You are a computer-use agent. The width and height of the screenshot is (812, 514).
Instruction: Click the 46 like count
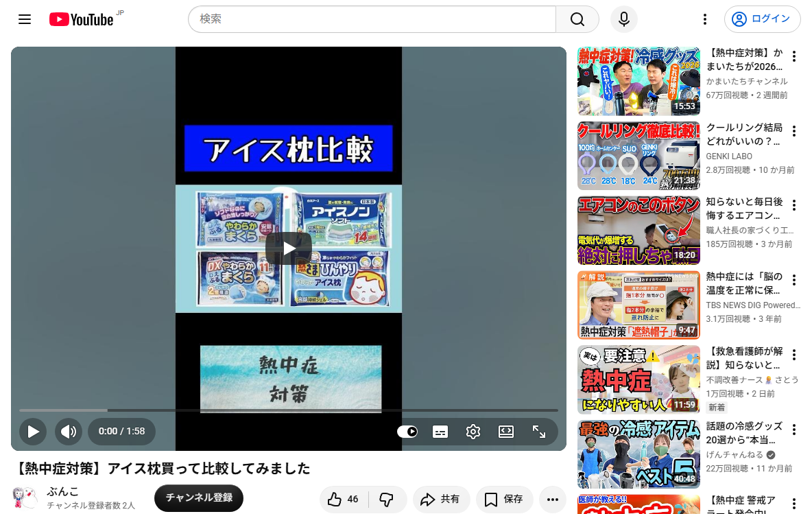(x=353, y=500)
